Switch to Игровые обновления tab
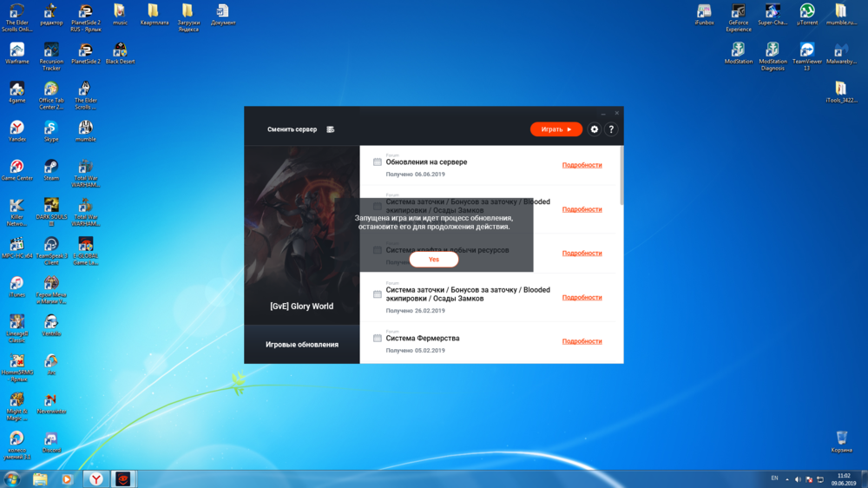 (x=302, y=345)
